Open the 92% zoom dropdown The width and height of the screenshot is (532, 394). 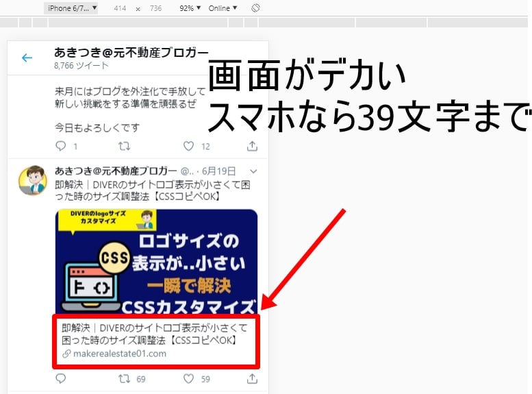click(190, 8)
